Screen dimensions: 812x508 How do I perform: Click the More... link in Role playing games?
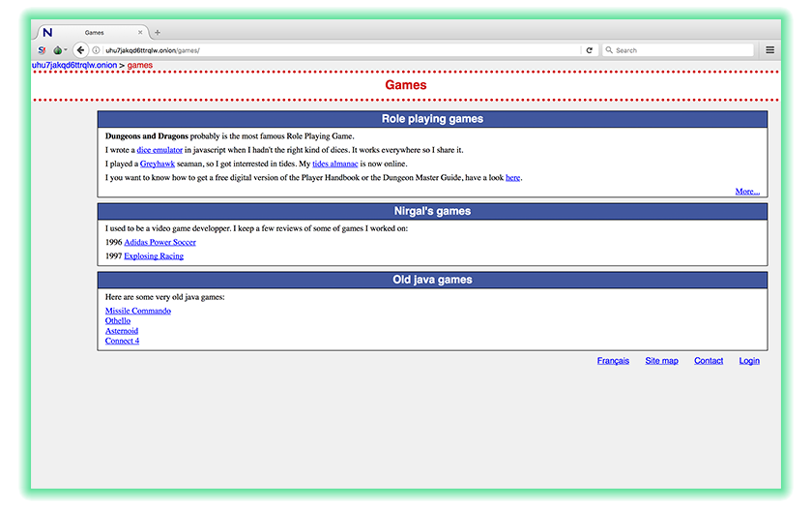[746, 192]
